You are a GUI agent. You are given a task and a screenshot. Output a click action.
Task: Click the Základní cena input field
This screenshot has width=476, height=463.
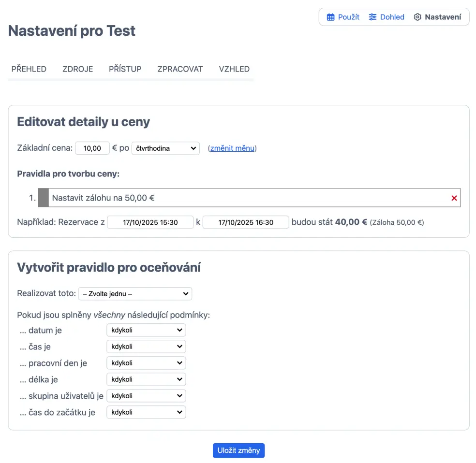[92, 148]
